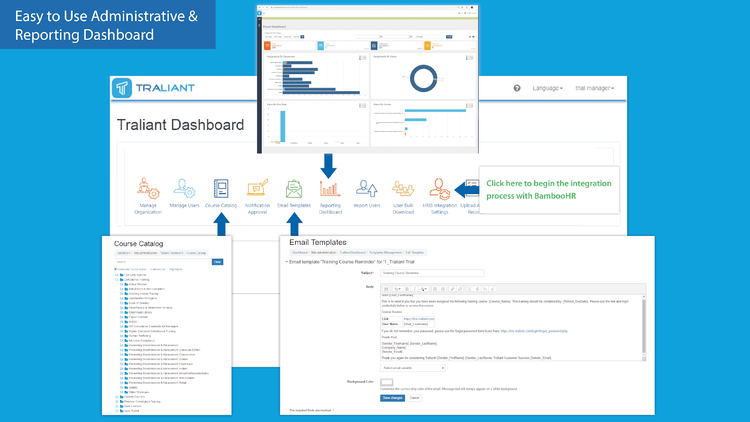Select 'Higher Education Compliance Training' tree item
The width and height of the screenshot is (750, 422).
[x=152, y=331]
